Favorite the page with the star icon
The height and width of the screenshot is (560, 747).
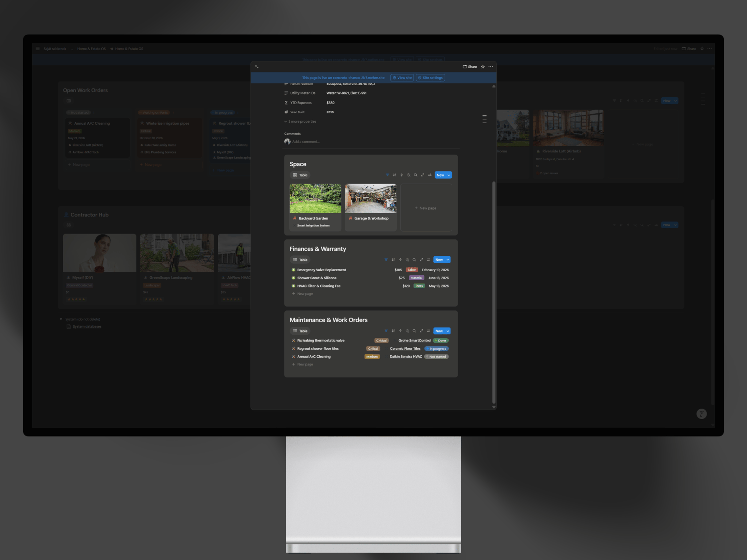pos(483,67)
